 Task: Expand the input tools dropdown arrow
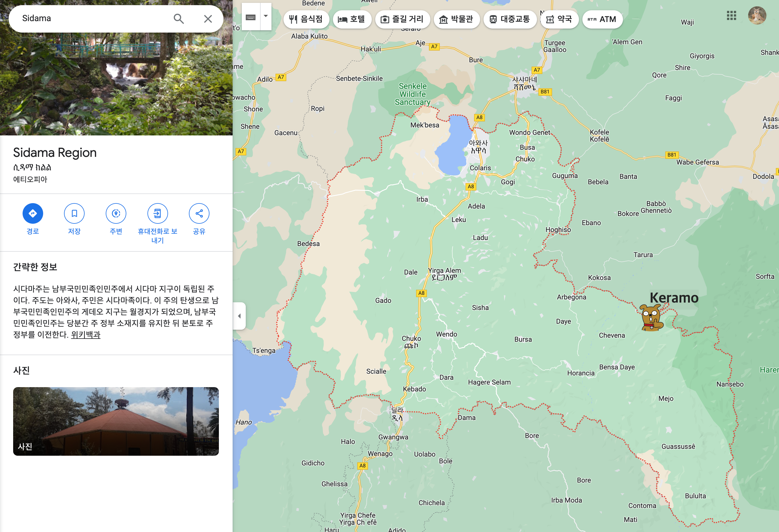tap(266, 16)
